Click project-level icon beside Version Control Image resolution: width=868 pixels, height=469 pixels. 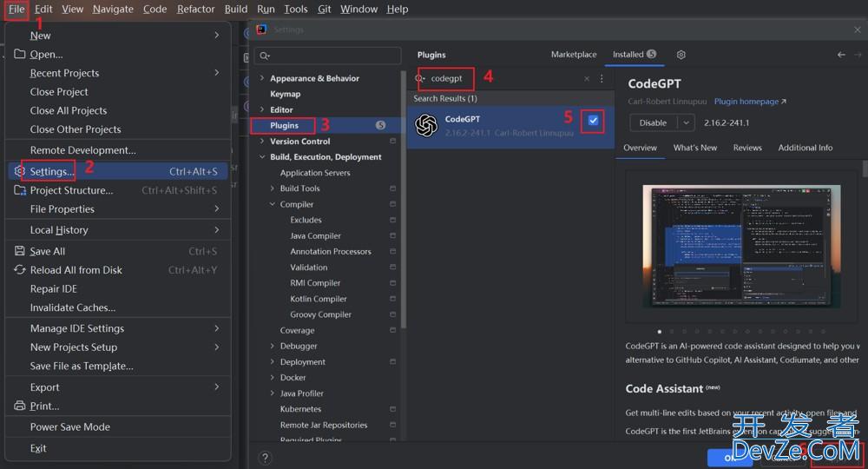pyautogui.click(x=392, y=142)
